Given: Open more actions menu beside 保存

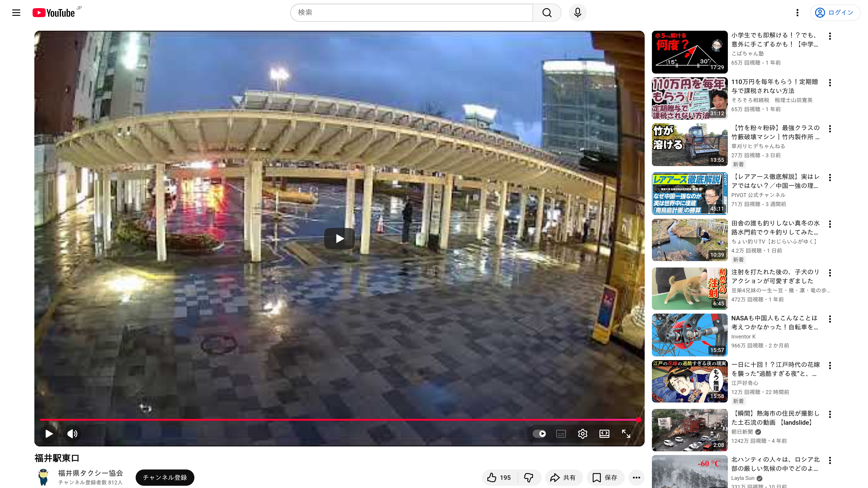Looking at the screenshot, I should click(x=636, y=478).
